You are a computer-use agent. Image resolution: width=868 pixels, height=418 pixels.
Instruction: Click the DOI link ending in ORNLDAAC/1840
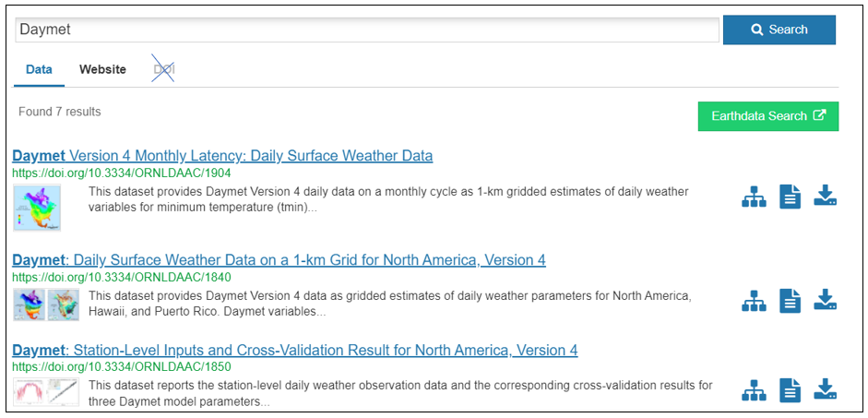coord(121,277)
